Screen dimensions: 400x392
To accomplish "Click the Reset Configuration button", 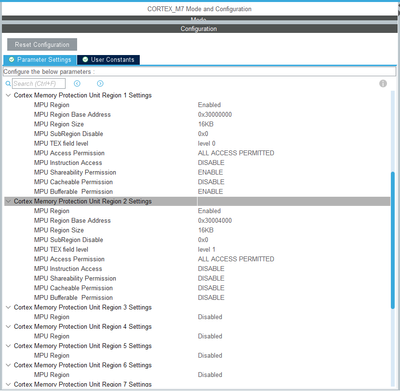I will 42,45.
